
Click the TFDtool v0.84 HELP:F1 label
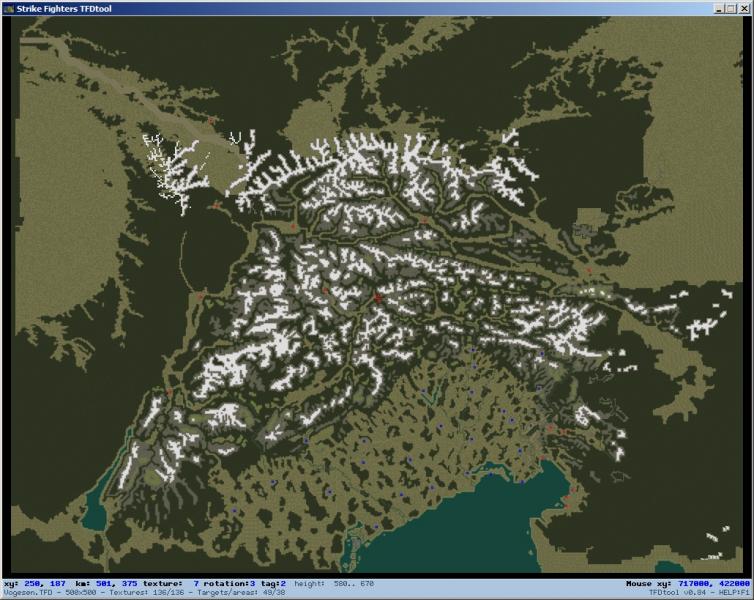699,593
